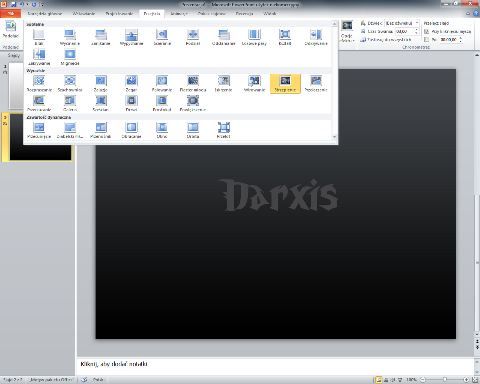Apply the Wycinanie transition
480x384 pixels.
tap(70, 37)
